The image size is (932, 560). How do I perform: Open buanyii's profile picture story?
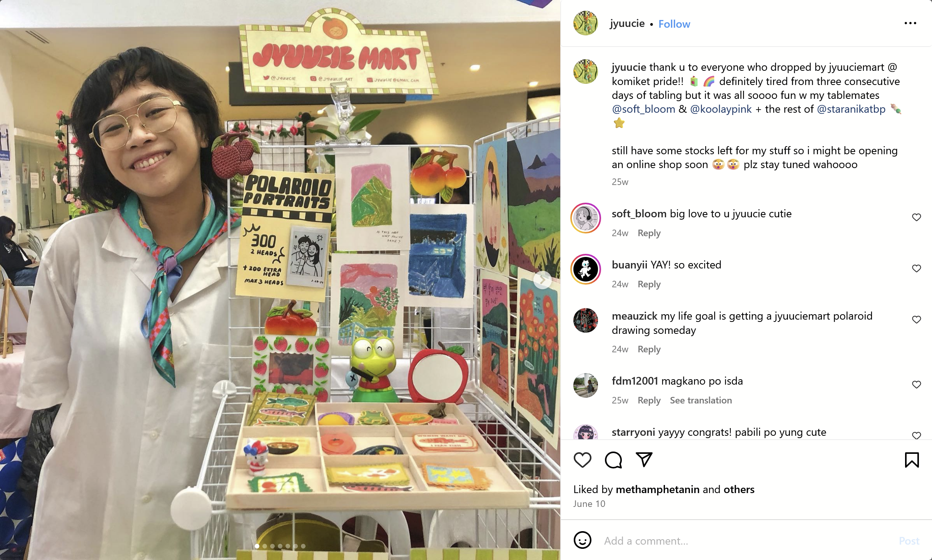pos(585,269)
